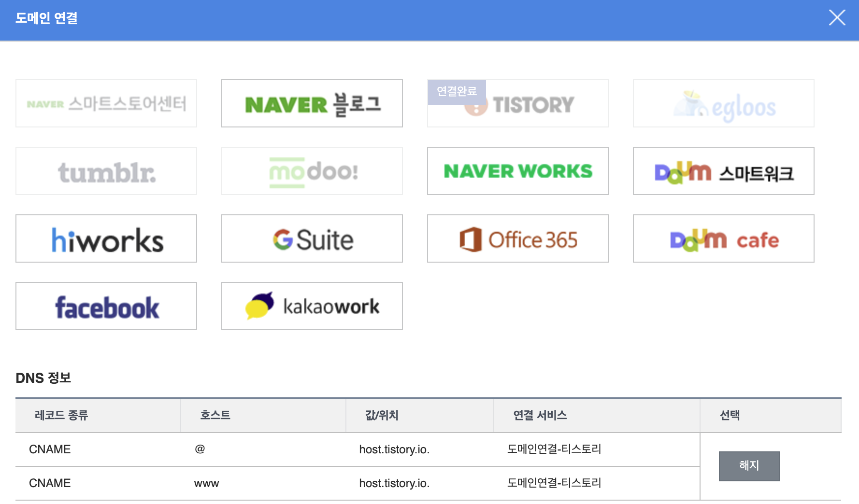The image size is (859, 504).
Task: Select the NAVER 스마트스토어센터 service card
Action: coord(106,103)
